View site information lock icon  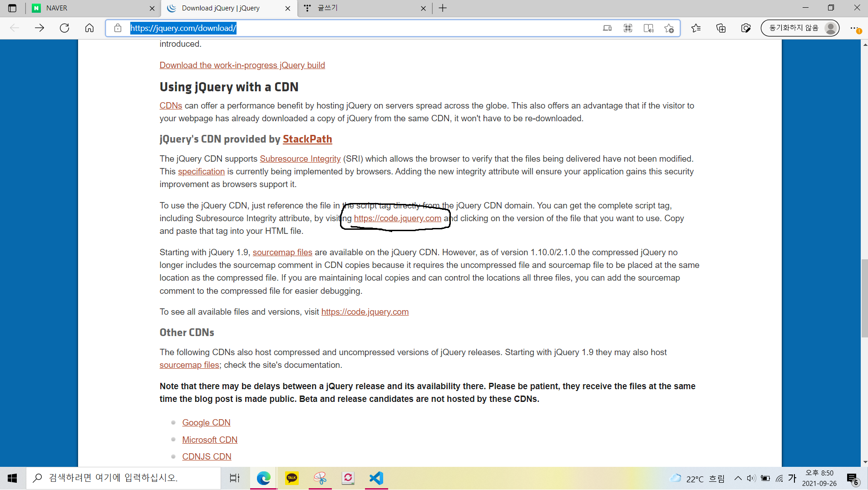(x=118, y=28)
